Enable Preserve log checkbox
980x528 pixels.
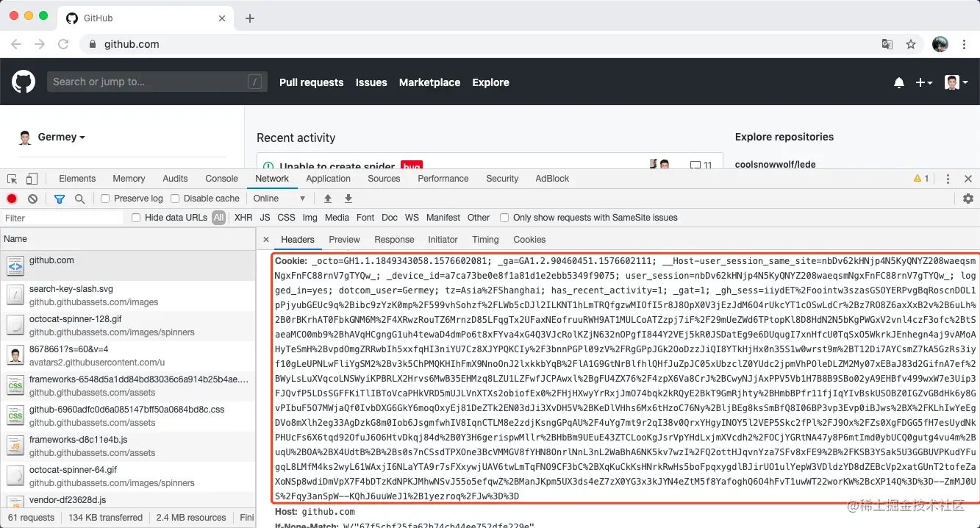105,199
